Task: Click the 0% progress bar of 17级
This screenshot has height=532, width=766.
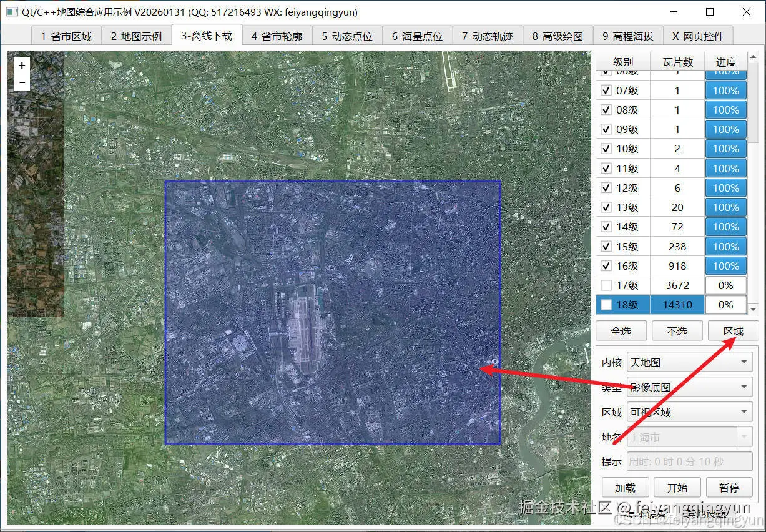Action: (x=726, y=285)
